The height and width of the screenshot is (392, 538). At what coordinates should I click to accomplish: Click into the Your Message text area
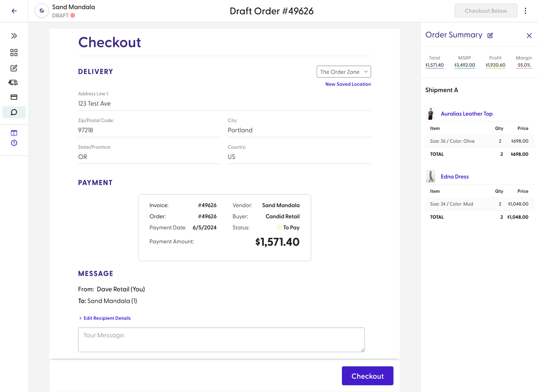[221, 340]
